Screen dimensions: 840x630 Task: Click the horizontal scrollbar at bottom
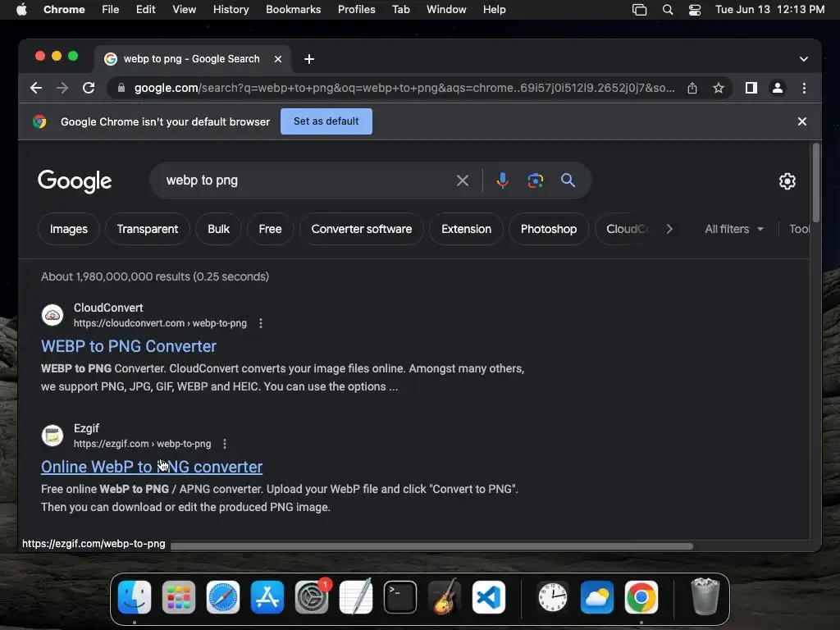click(431, 546)
